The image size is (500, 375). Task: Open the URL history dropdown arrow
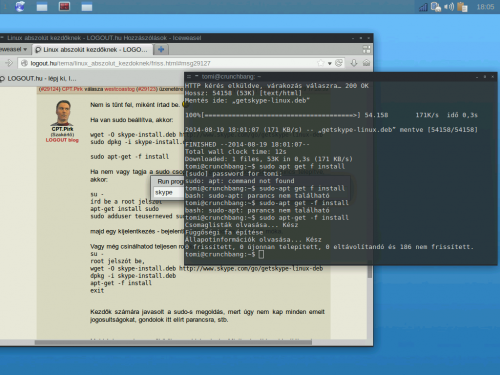point(330,63)
